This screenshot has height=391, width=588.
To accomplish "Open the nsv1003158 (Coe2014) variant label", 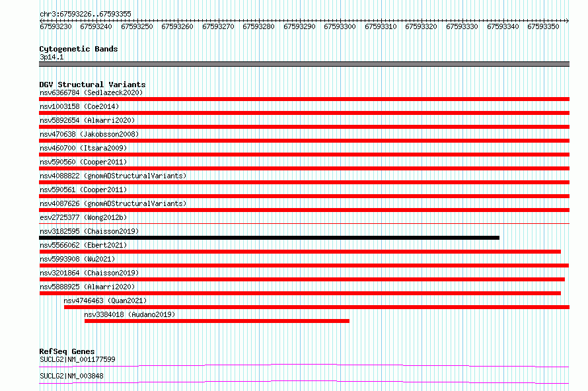I will pos(79,106).
